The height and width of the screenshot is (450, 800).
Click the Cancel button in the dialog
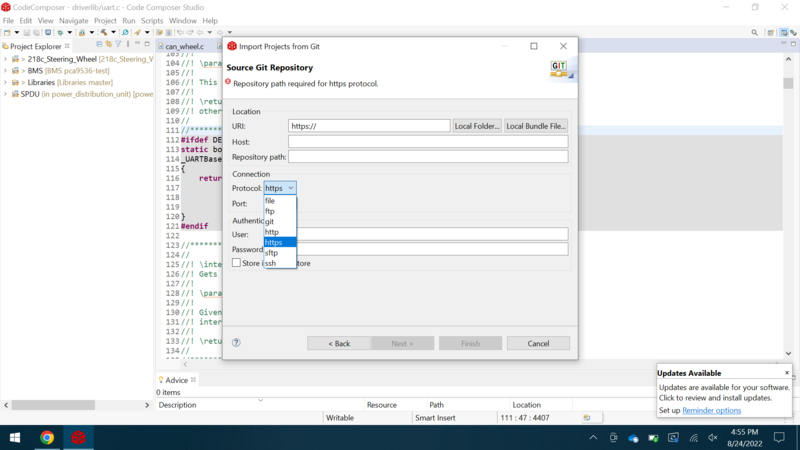click(x=538, y=343)
